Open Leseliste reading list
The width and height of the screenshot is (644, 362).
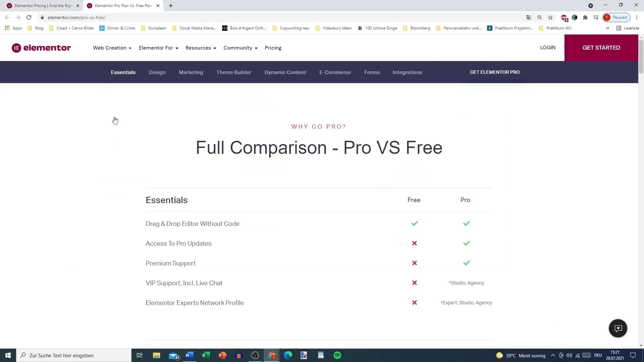click(x=628, y=28)
